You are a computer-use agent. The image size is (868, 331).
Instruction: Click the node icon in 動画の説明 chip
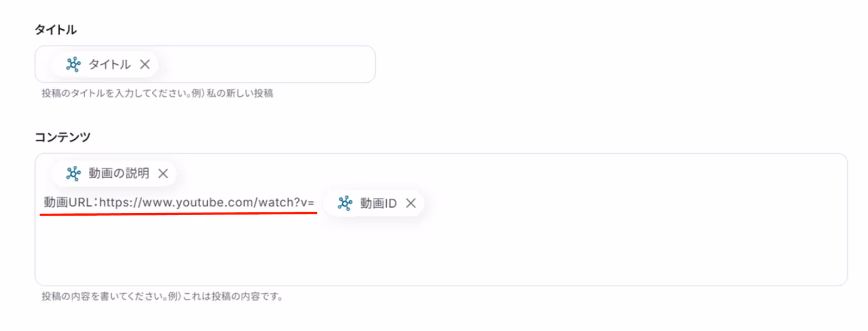point(73,173)
